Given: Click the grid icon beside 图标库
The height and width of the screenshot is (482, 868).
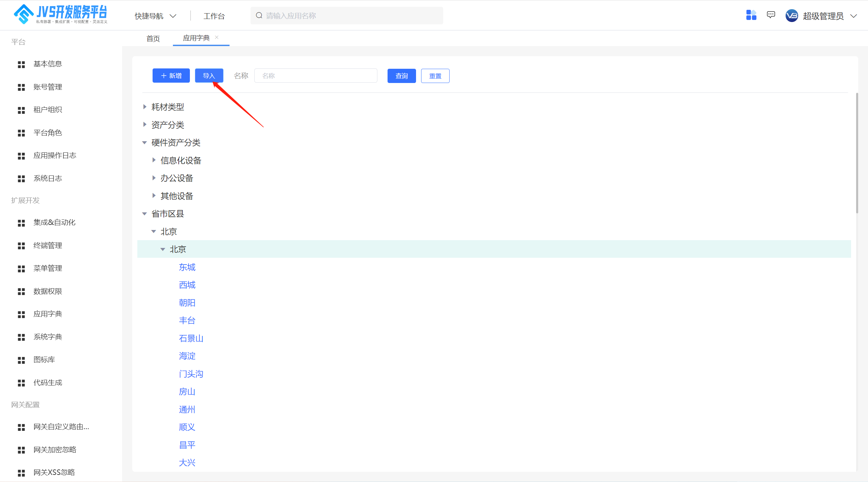Looking at the screenshot, I should 21,360.
